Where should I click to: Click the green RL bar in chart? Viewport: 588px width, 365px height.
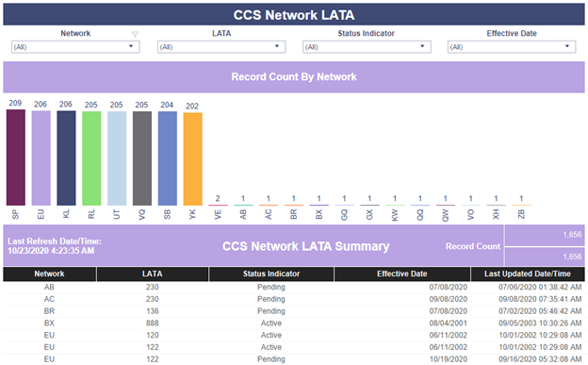click(x=91, y=158)
